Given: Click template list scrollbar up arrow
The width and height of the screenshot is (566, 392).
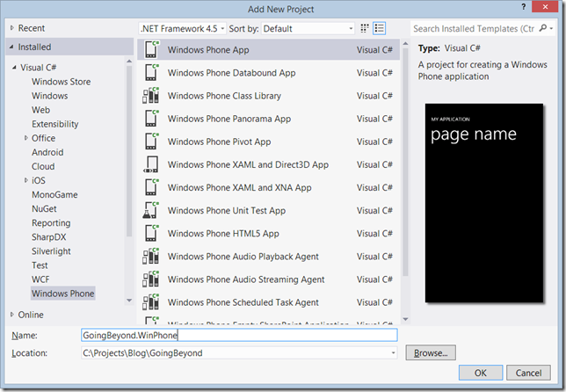Looking at the screenshot, I should tap(405, 43).
